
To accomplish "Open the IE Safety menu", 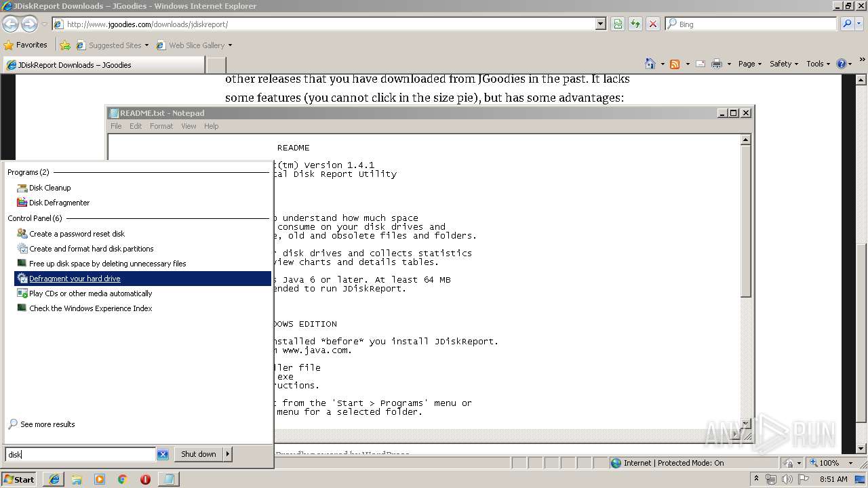I will tap(785, 64).
